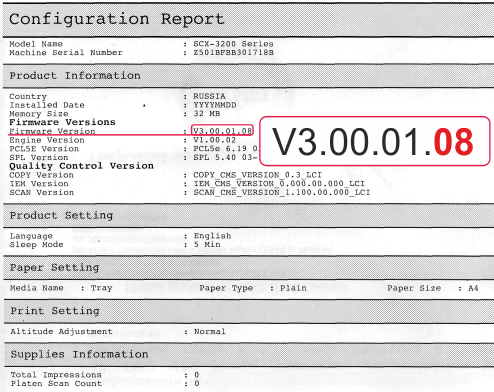Click the 'English' language value
The width and height of the screenshot is (494, 392).
pos(212,236)
